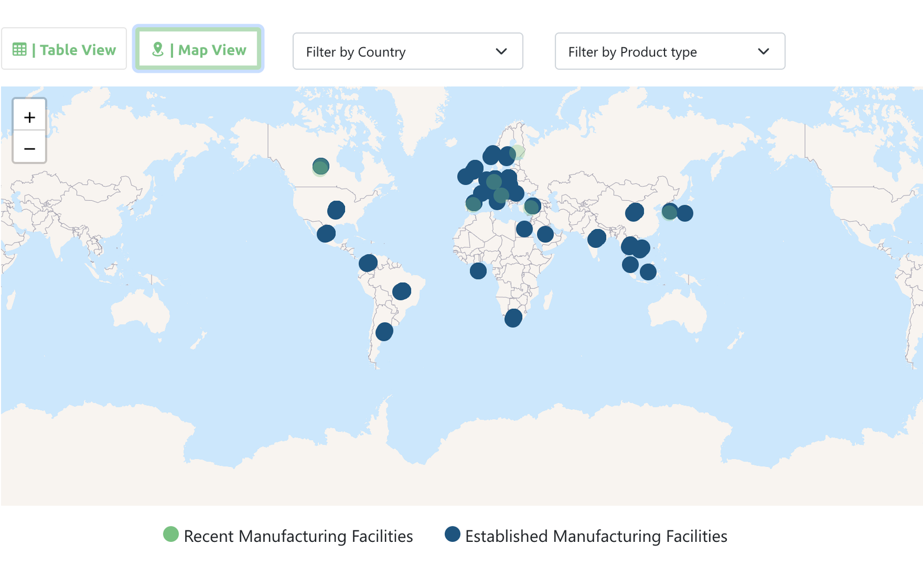This screenshot has width=923, height=588.
Task: Click the marker in central China
Action: point(635,212)
